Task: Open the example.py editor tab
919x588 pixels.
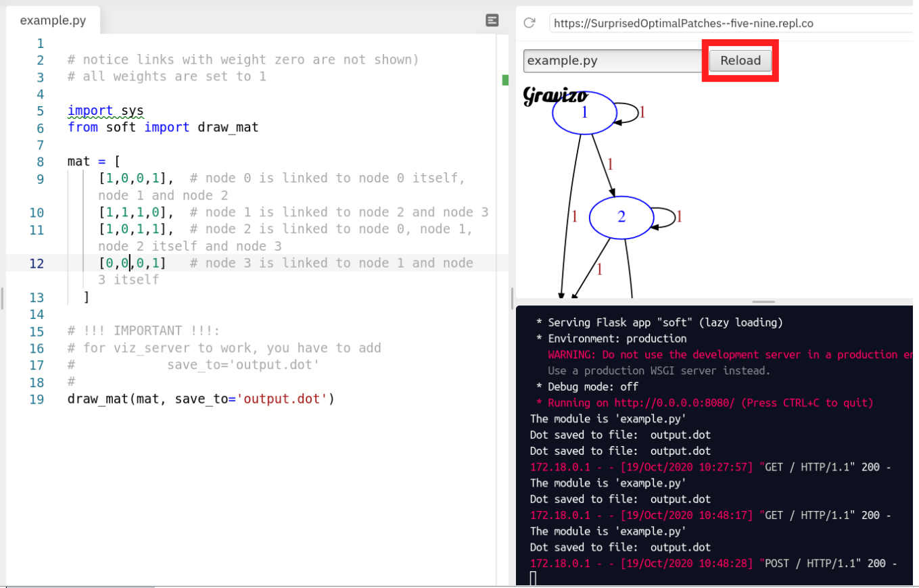Action: 53,20
